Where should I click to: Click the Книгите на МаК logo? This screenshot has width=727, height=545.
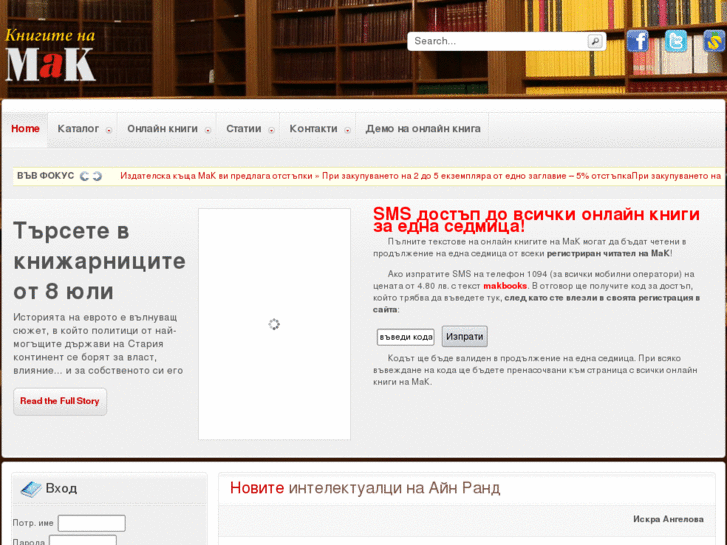[50, 55]
